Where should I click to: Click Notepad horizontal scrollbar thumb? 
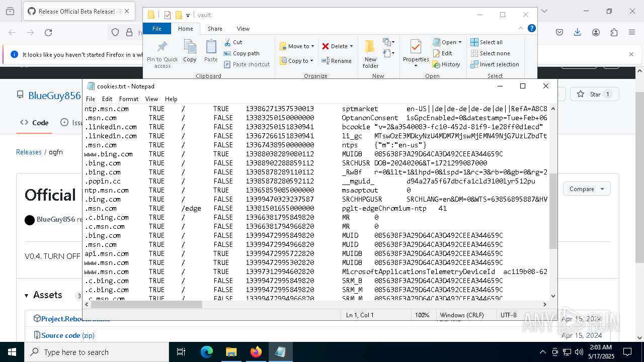coord(147,304)
